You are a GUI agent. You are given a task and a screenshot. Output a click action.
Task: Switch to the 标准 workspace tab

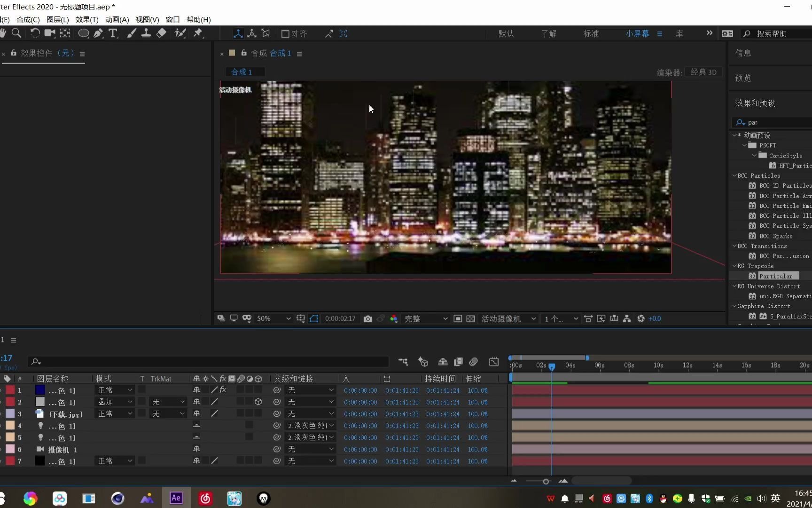point(591,34)
